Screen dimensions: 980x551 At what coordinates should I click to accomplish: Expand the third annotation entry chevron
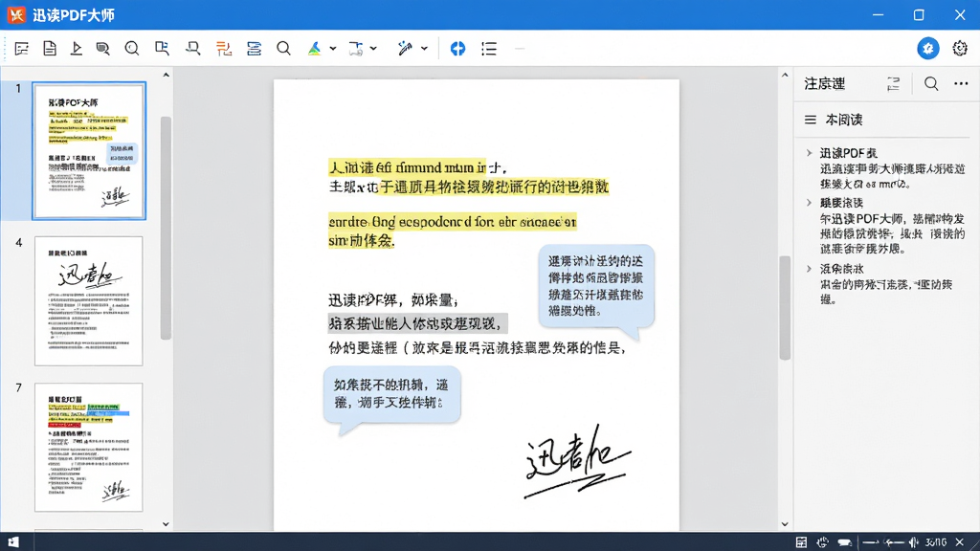coord(810,269)
